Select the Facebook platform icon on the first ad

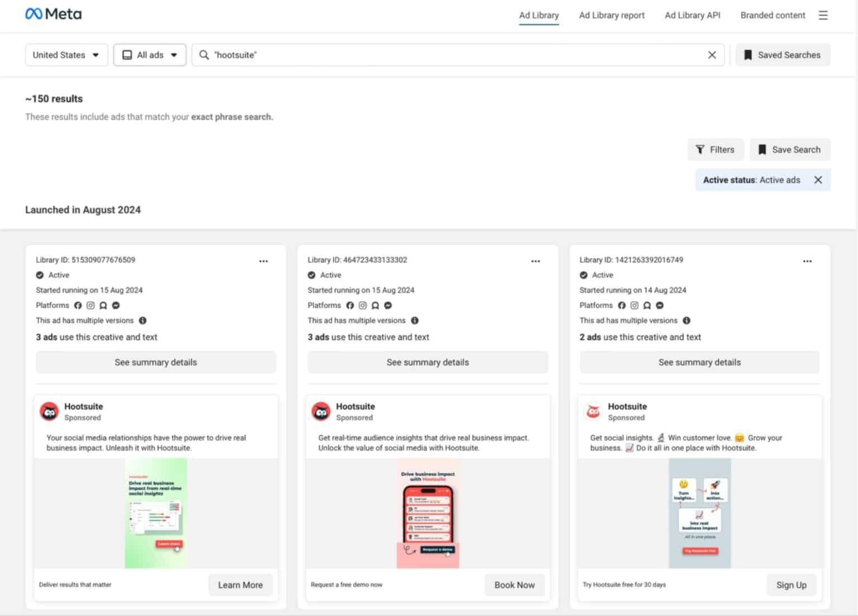tap(78, 305)
